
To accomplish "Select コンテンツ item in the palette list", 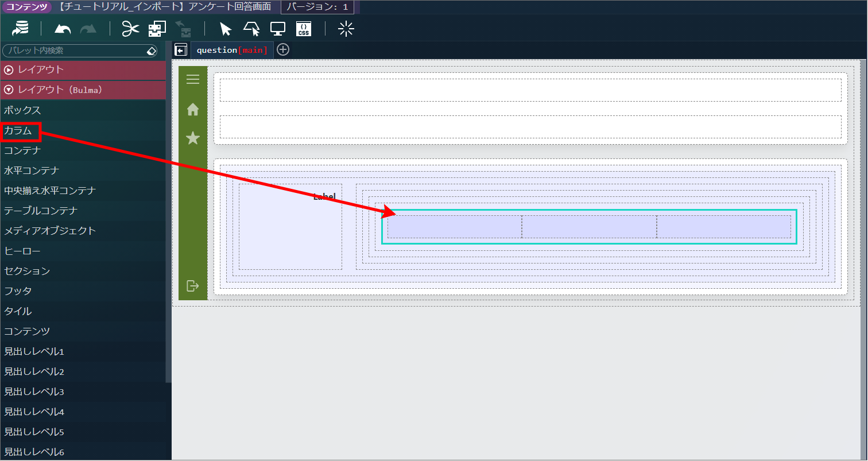I will tap(83, 331).
